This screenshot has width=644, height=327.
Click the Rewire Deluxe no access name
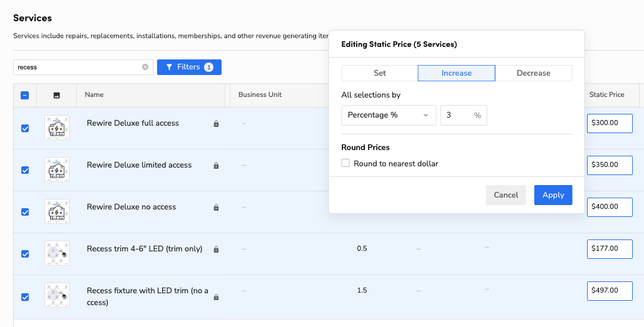click(131, 207)
